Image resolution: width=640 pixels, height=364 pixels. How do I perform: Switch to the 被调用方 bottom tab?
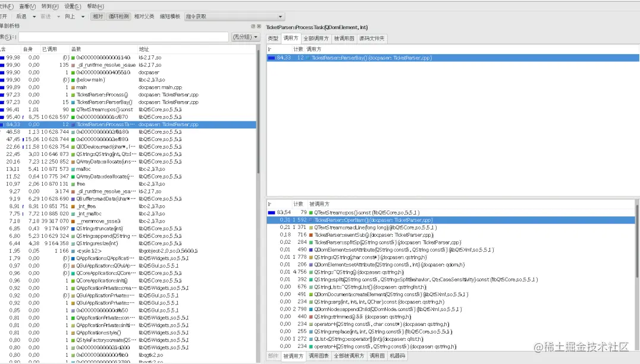(293, 356)
